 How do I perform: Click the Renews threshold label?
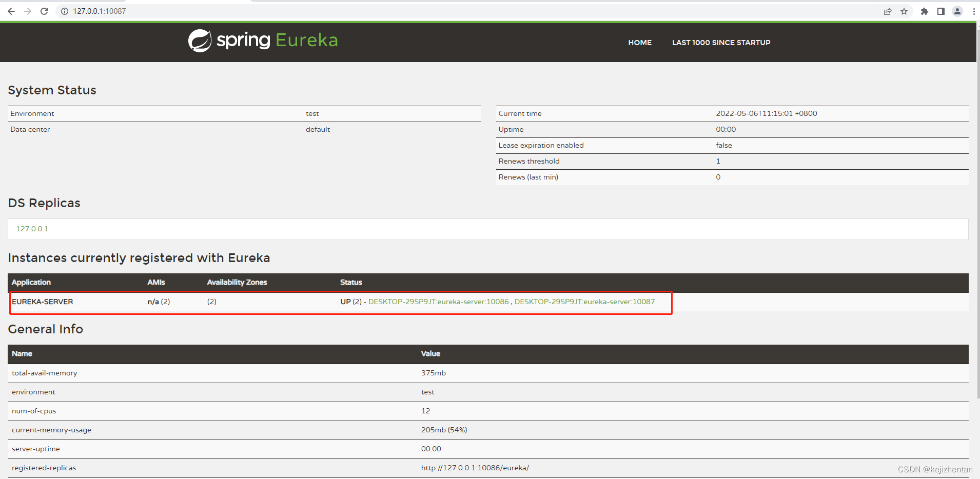pyautogui.click(x=529, y=161)
